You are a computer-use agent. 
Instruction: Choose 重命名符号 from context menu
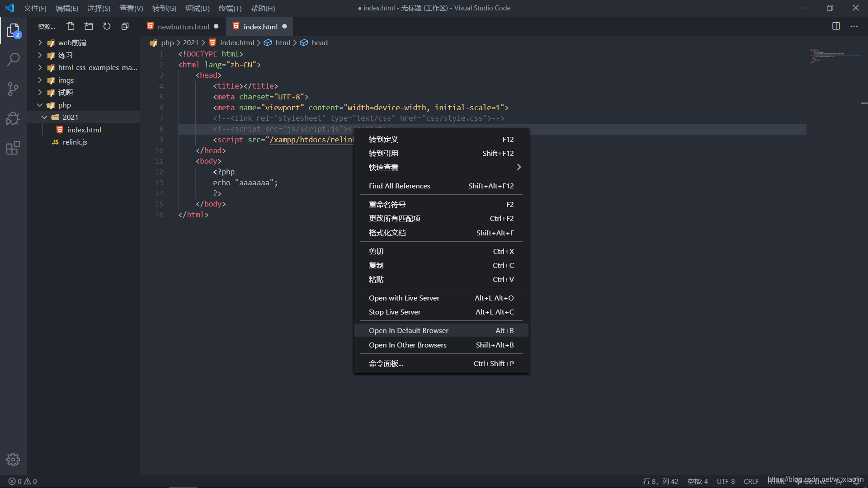pos(441,204)
